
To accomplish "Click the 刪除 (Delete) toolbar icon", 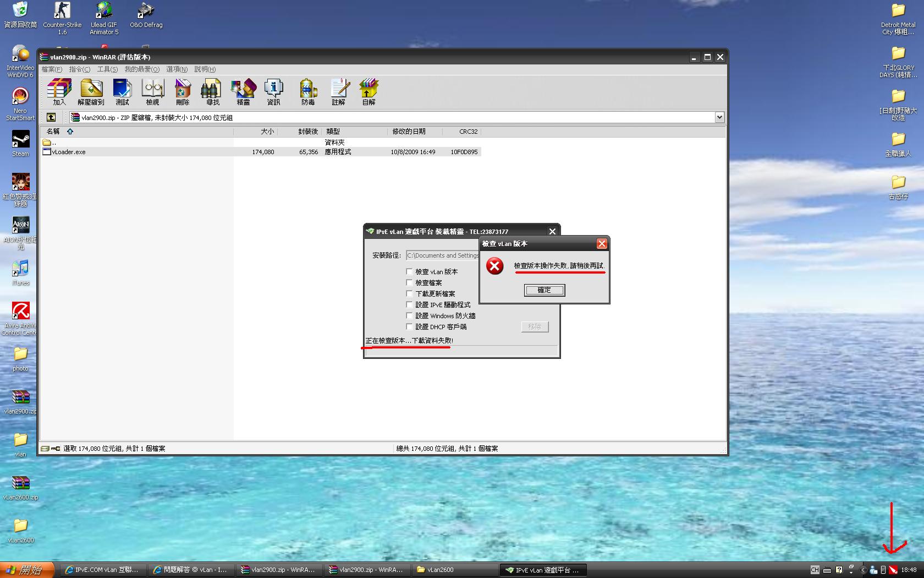I will [x=183, y=91].
